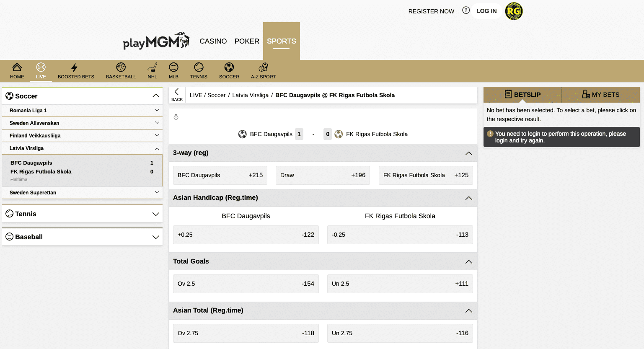Click the warning icon in login notice

coord(490,134)
